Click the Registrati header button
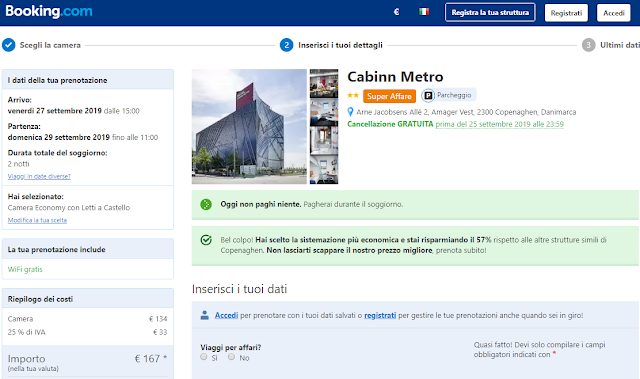 point(566,13)
